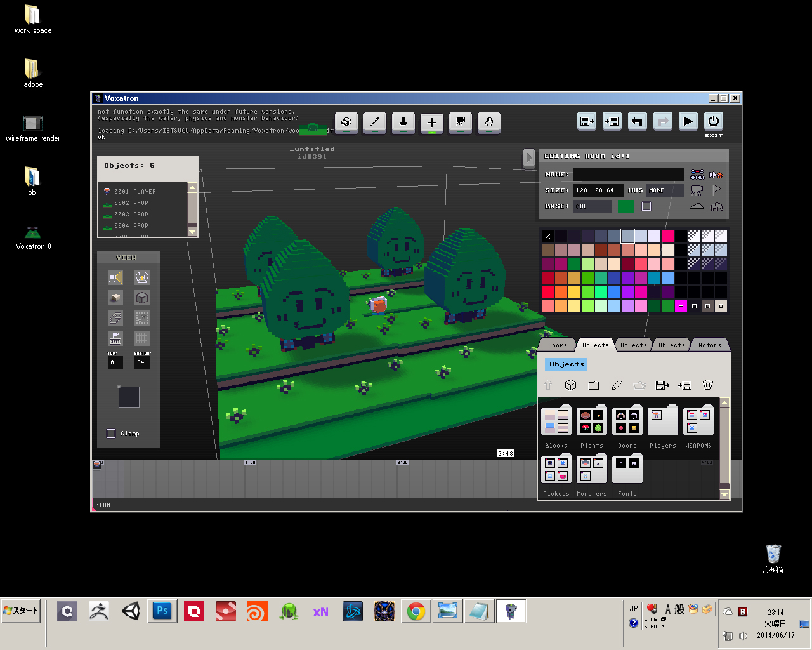This screenshot has height=650, width=812.
Task: Click the lantern lighting view icon
Action: click(142, 277)
